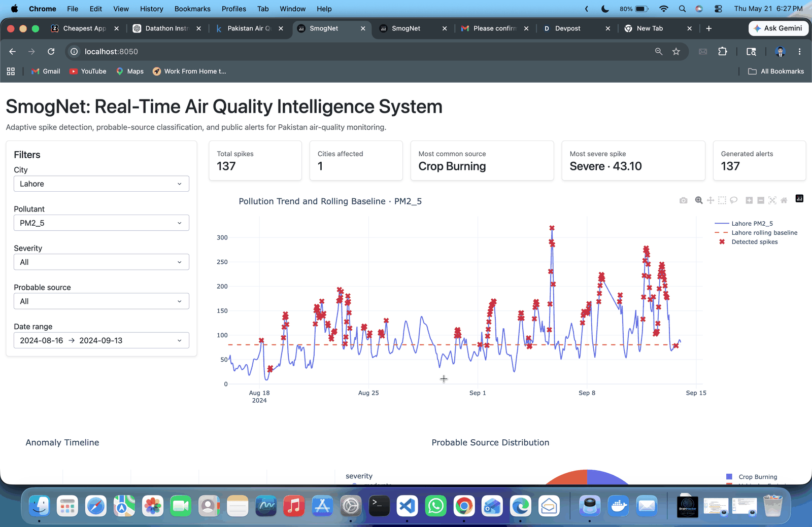The width and height of the screenshot is (812, 527).
Task: Click start date 2024-08-16 in date range
Action: tap(42, 340)
